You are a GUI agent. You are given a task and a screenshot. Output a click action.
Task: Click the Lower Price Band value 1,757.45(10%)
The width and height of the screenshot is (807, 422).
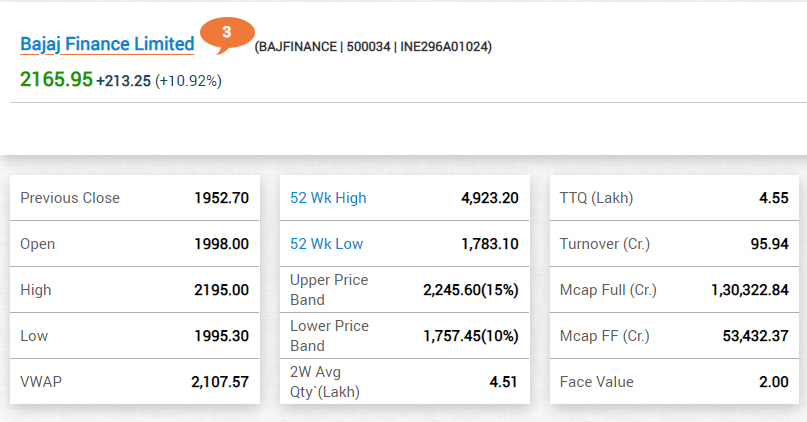(x=470, y=336)
